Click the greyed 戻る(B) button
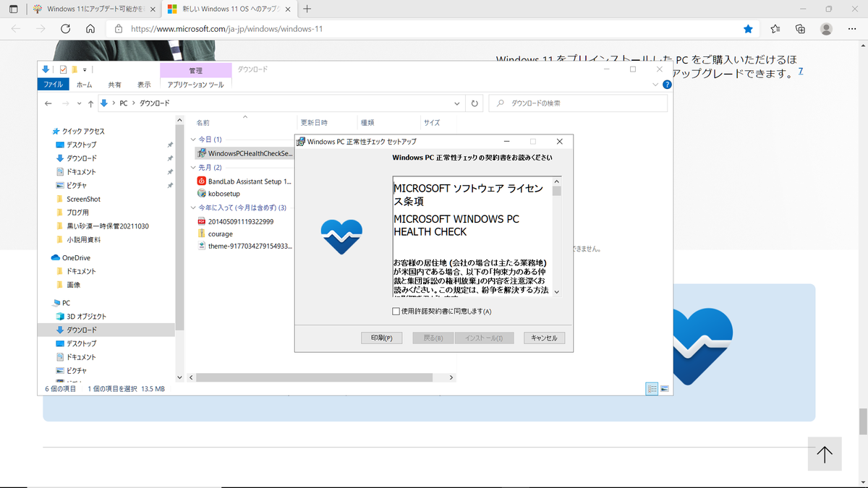Viewport: 868px width, 488px height. click(x=433, y=338)
